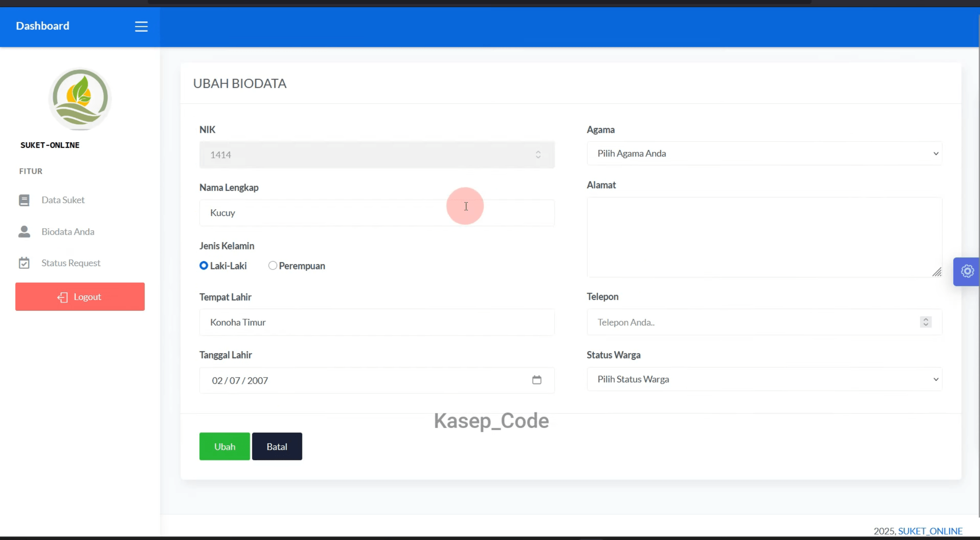Viewport: 980px width, 540px height.
Task: Open the SUKET_ONLINE footer link
Action: coord(930,531)
